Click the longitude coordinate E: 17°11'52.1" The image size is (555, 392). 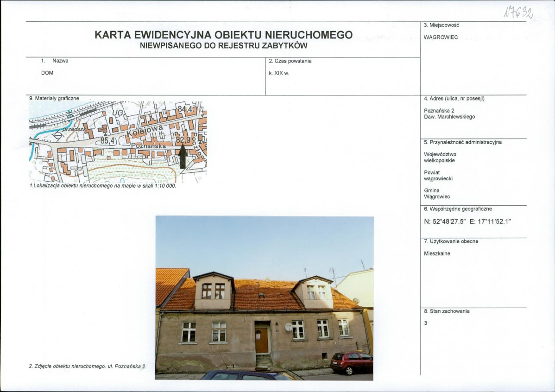click(x=490, y=221)
